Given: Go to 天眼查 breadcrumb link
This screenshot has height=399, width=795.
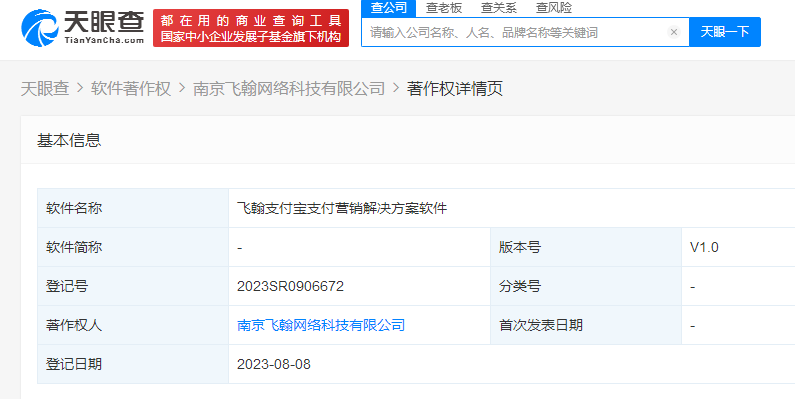Looking at the screenshot, I should tap(45, 89).
